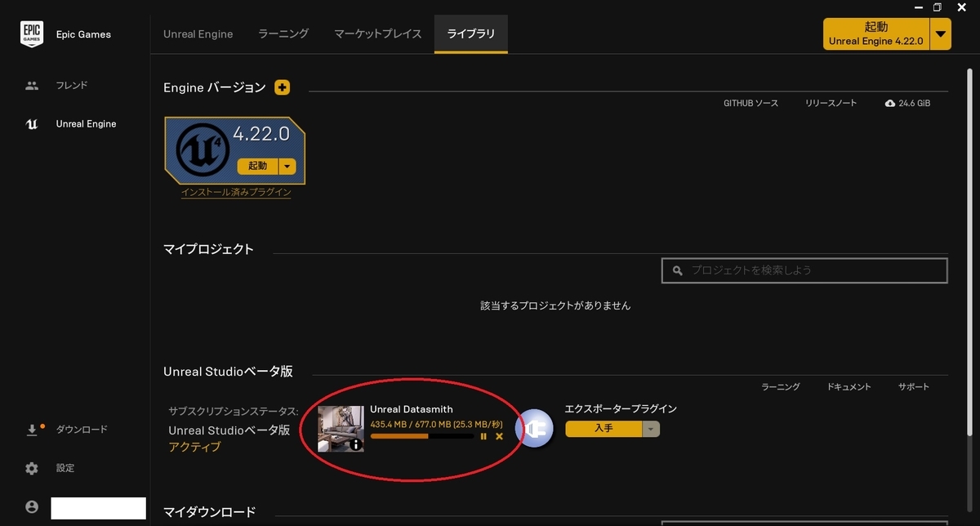Click the Epic Games logo icon
Screen dimensions: 980x526
[31, 34]
